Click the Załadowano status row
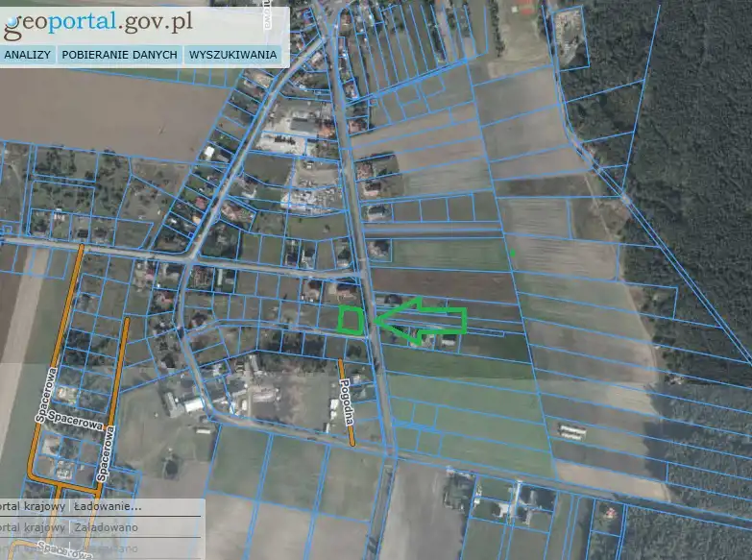 [106, 527]
